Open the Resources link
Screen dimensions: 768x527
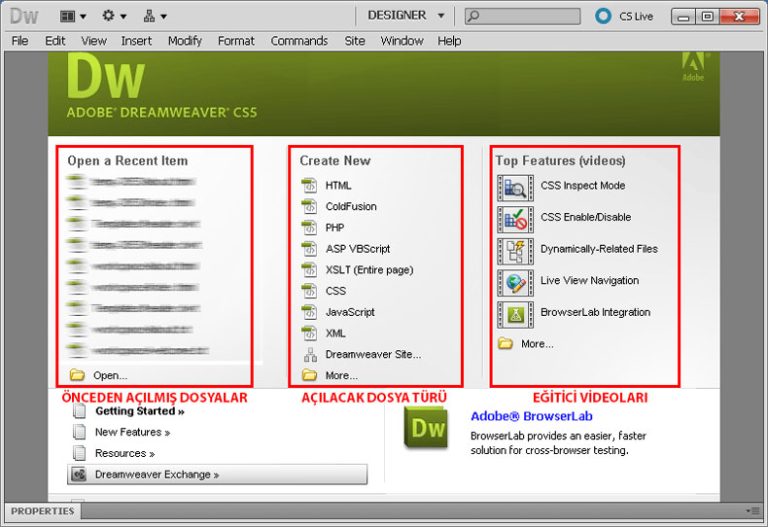tap(124, 454)
